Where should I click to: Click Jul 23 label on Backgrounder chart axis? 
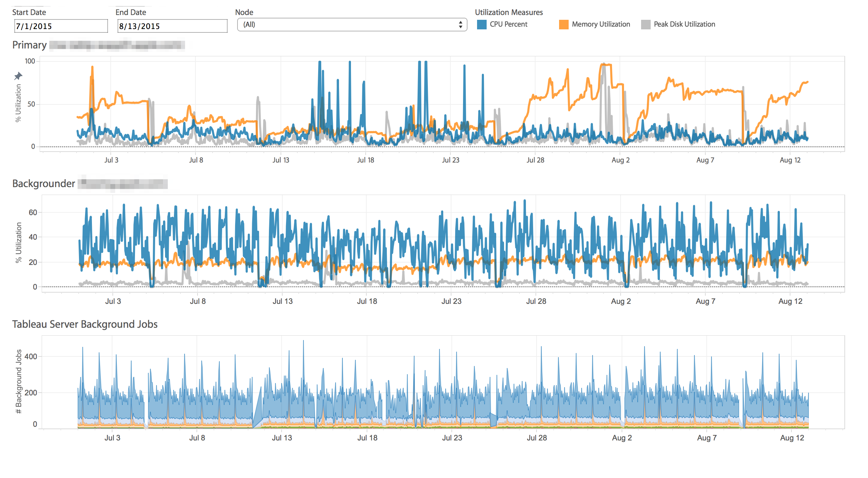[x=451, y=301]
